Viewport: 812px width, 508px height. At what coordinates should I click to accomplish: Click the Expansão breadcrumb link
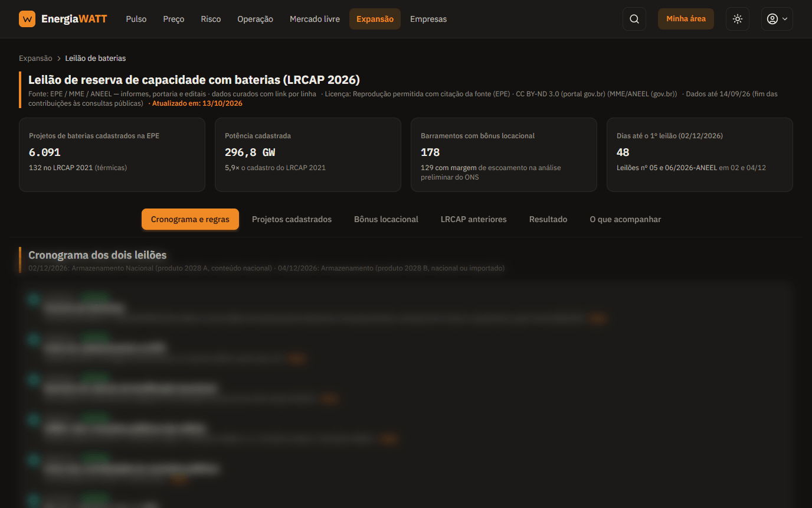coord(35,58)
